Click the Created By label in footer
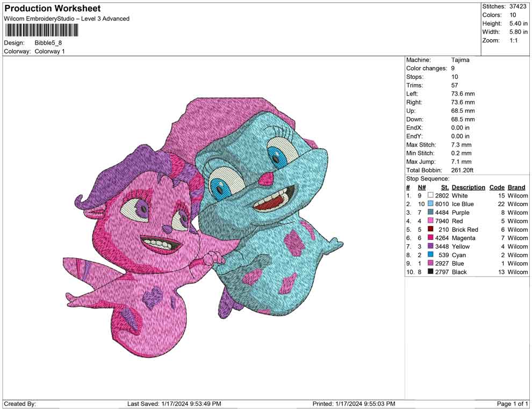The width and height of the screenshot is (532, 409). coord(20,404)
